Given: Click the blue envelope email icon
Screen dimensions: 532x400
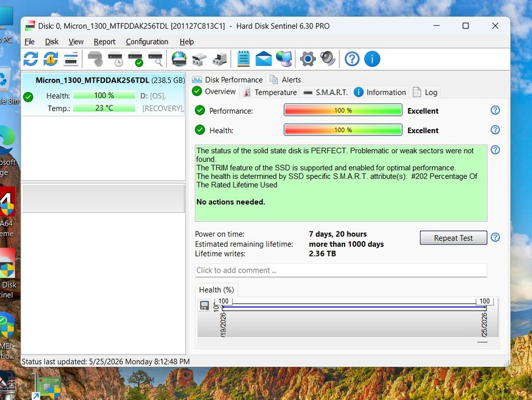Looking at the screenshot, I should tap(263, 59).
